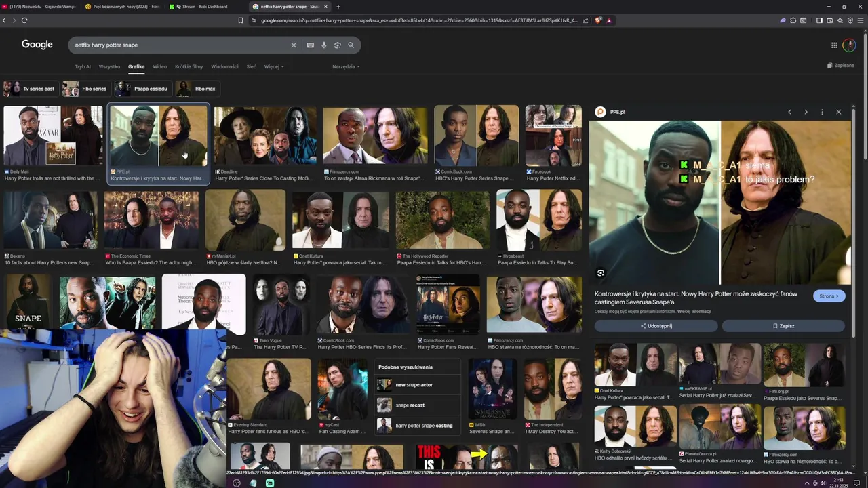Open Zapisane saved items
The image size is (868, 488).
click(x=841, y=66)
